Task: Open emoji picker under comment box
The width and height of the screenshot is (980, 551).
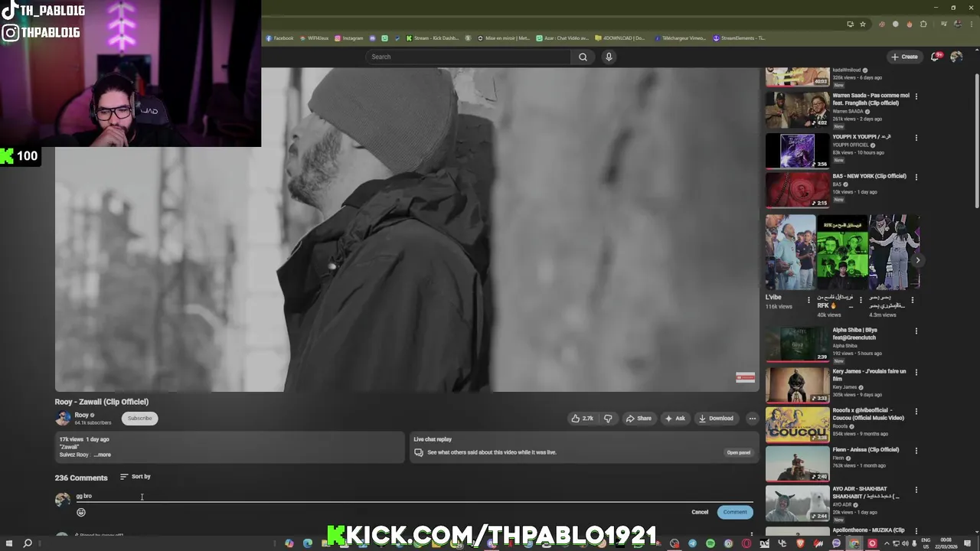Action: 81,512
